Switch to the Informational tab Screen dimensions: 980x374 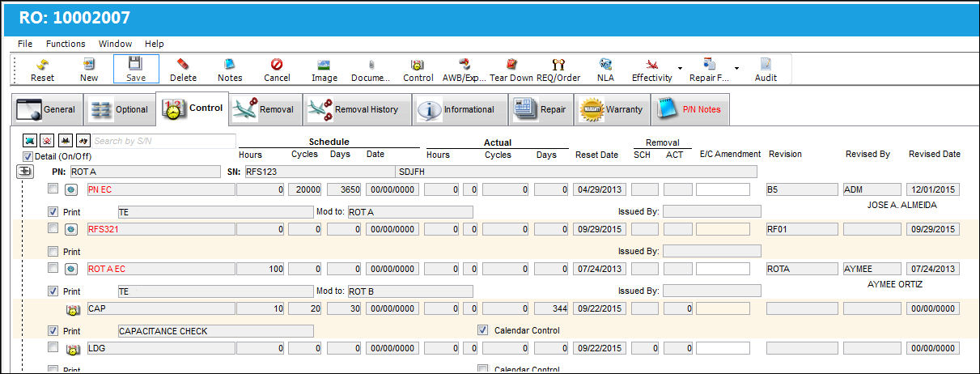pos(458,109)
